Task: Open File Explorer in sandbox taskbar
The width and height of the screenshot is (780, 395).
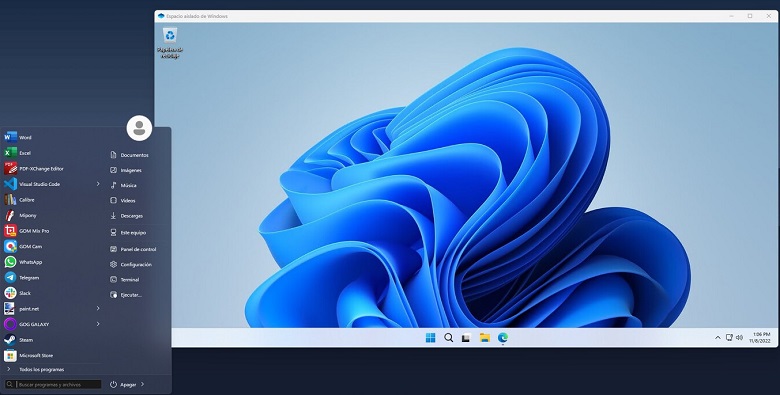Action: 485,338
